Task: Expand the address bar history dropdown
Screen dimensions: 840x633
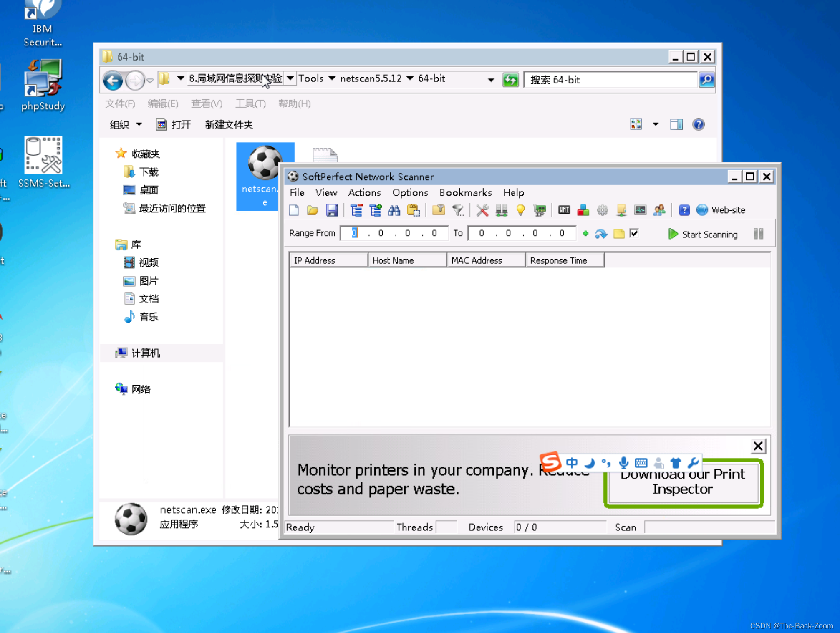Action: tap(491, 79)
